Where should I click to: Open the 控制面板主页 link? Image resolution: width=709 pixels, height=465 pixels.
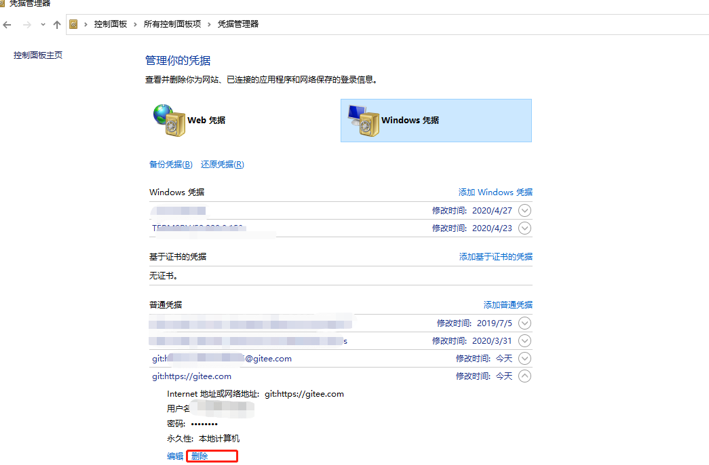coord(38,55)
